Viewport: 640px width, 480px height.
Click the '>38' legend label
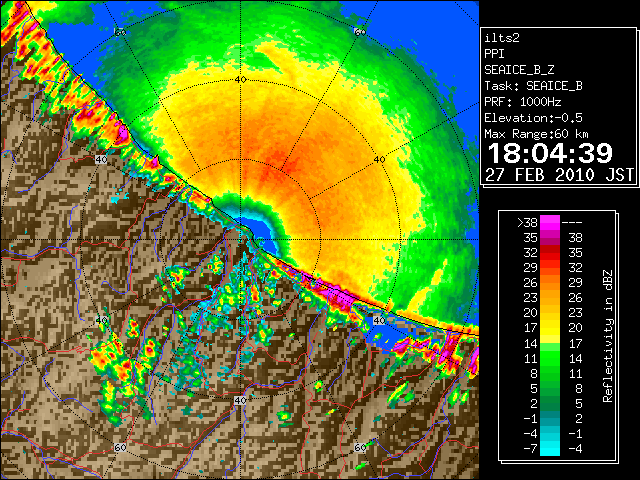click(527, 223)
